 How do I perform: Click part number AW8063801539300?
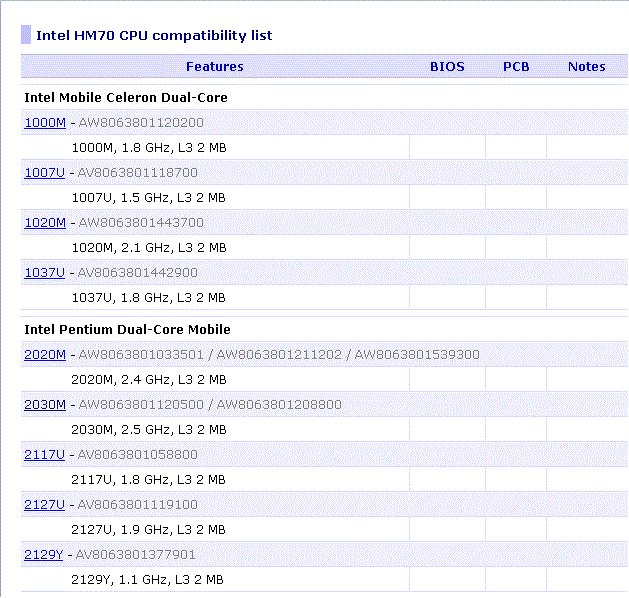[417, 355]
